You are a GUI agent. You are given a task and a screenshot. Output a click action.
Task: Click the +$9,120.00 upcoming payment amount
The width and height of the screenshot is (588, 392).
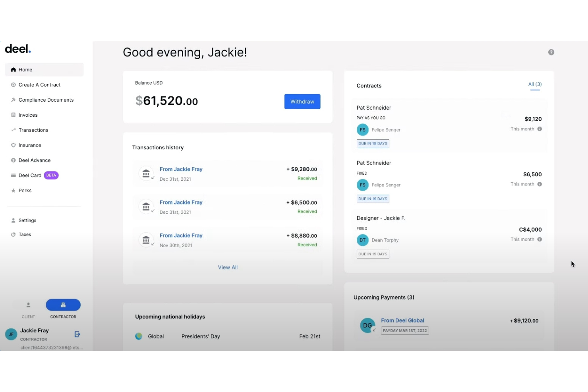click(524, 321)
